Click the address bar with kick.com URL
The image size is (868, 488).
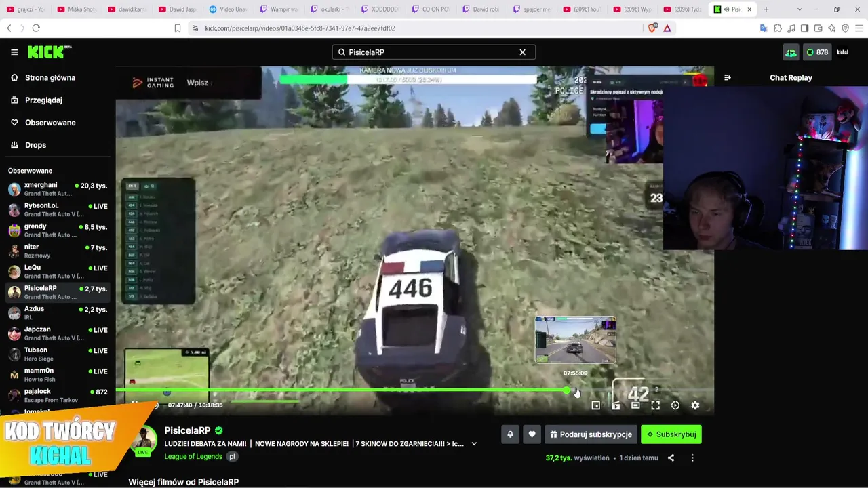(x=414, y=28)
